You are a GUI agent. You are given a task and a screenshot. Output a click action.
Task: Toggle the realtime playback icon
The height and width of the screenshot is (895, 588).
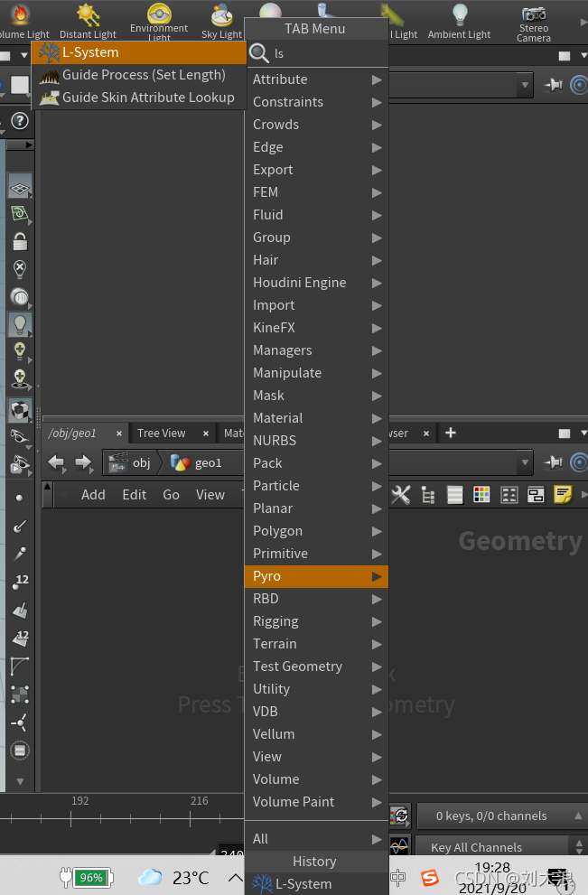pyautogui.click(x=399, y=816)
